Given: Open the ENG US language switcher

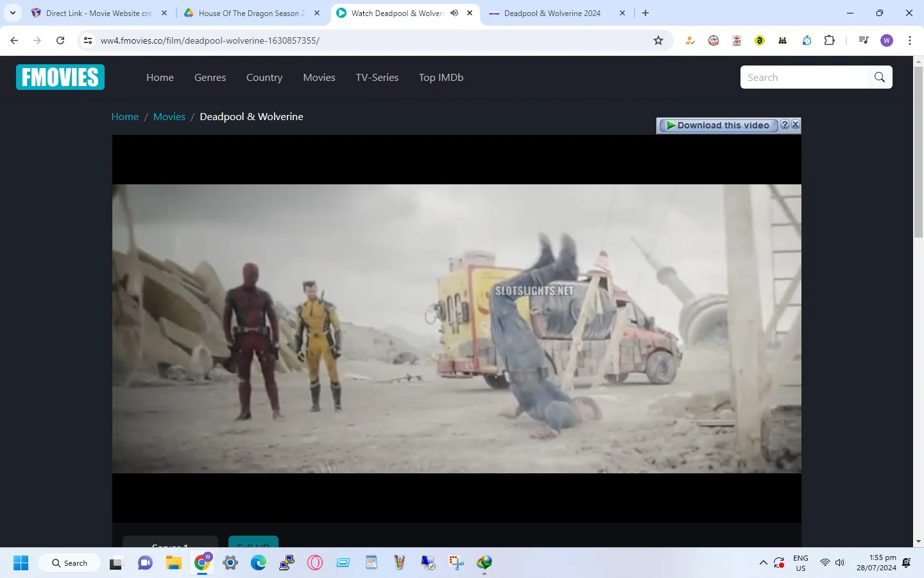Looking at the screenshot, I should (x=801, y=563).
